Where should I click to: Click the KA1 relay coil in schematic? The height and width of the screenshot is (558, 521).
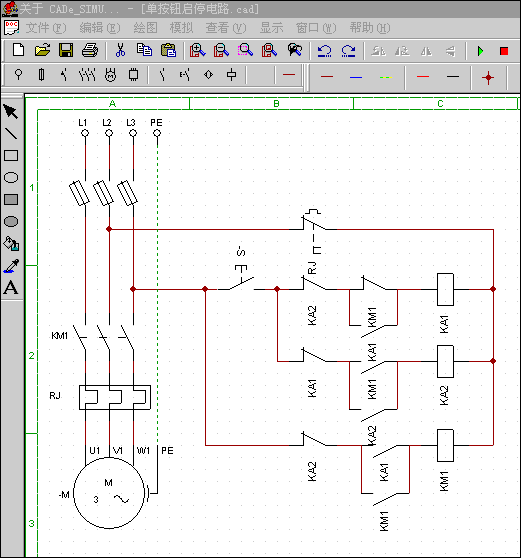(x=445, y=289)
